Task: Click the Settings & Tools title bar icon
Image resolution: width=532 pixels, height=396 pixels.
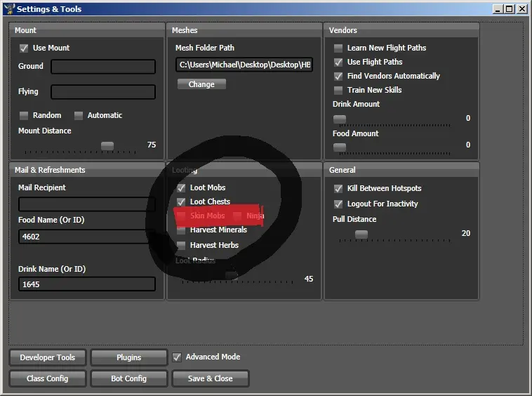Action: pyautogui.click(x=8, y=9)
